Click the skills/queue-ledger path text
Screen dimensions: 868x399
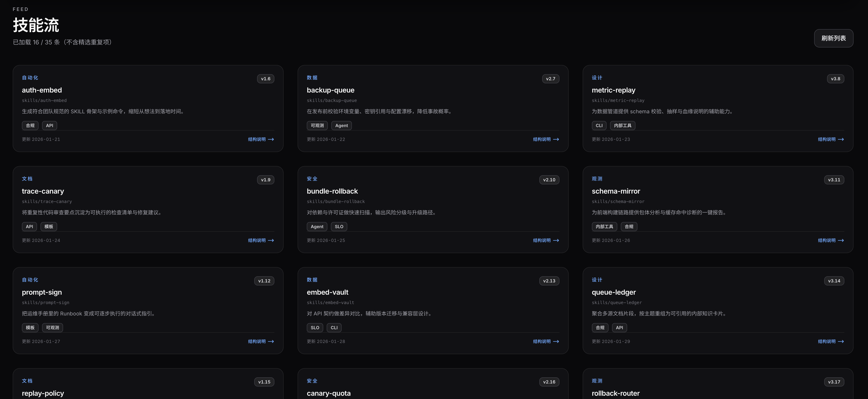click(617, 303)
